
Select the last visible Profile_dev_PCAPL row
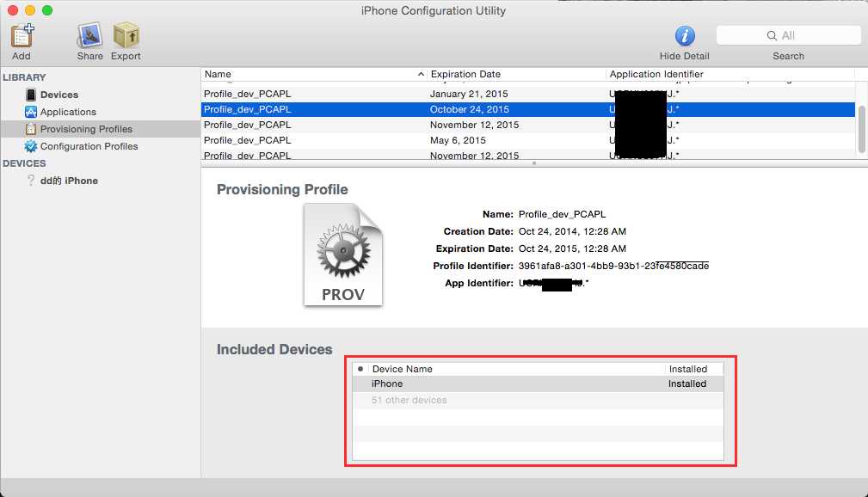click(x=528, y=155)
